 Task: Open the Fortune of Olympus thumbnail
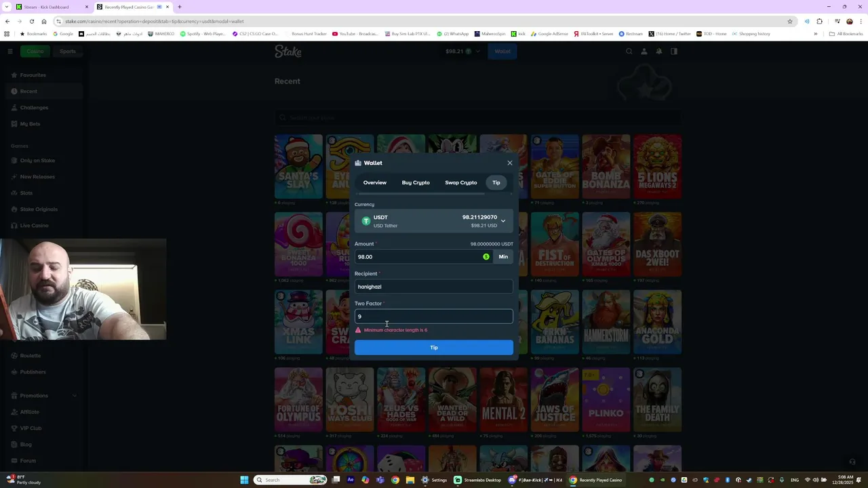[298, 401]
